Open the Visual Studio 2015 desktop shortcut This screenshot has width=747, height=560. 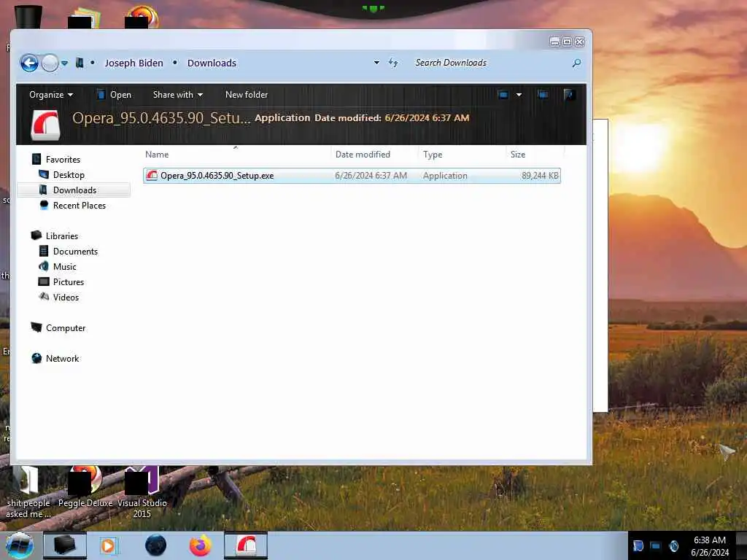tap(142, 493)
